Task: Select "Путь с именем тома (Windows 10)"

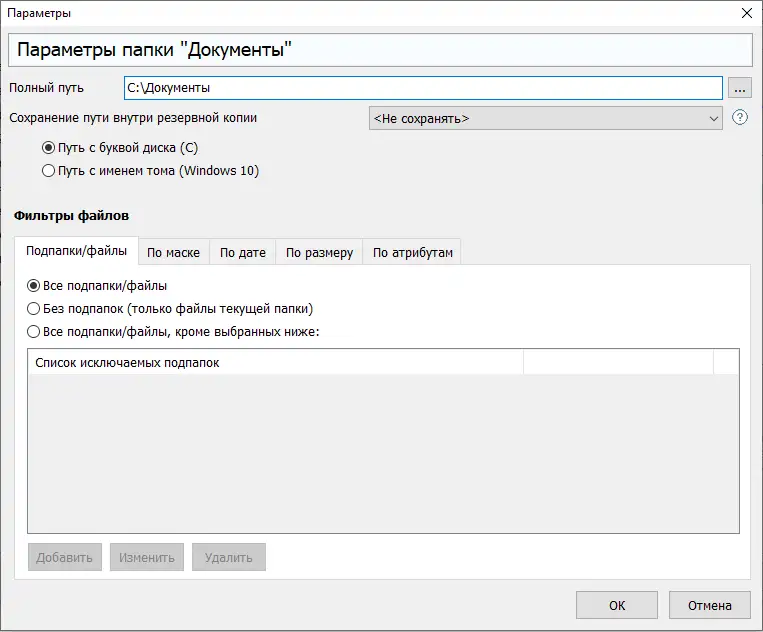Action: pos(48,171)
